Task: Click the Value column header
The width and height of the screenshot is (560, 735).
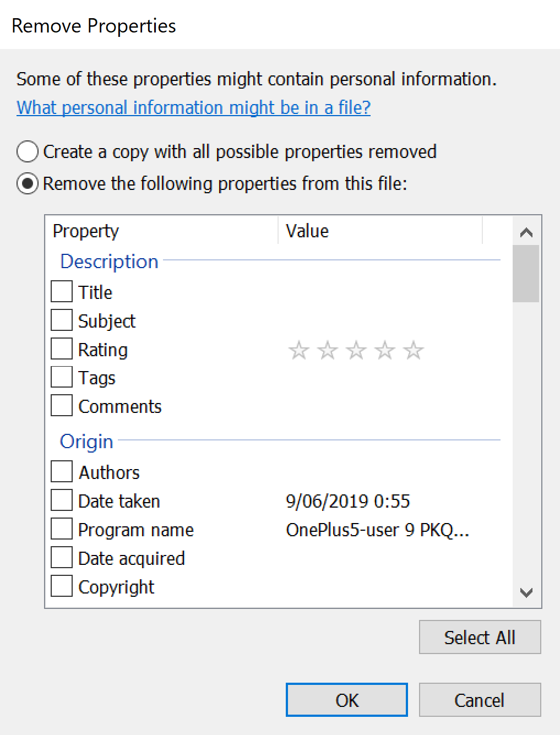Action: click(x=381, y=231)
